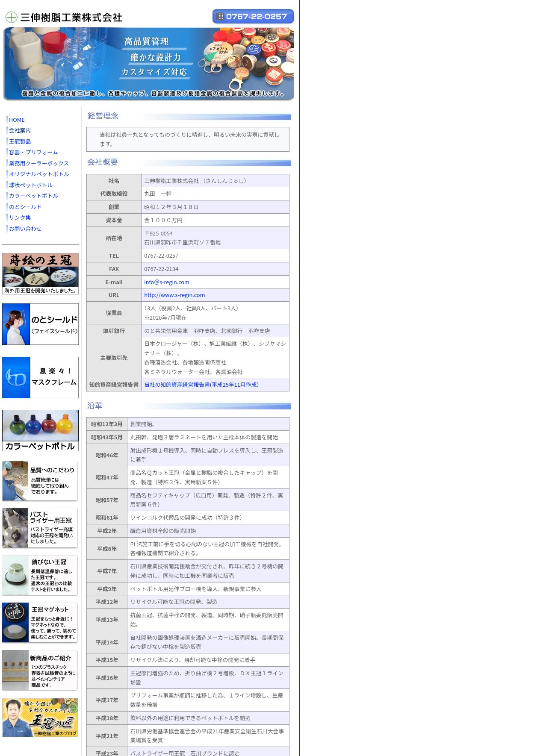The image size is (549, 756).
Task: Click the 主要取引先 row header
Action: point(114,358)
